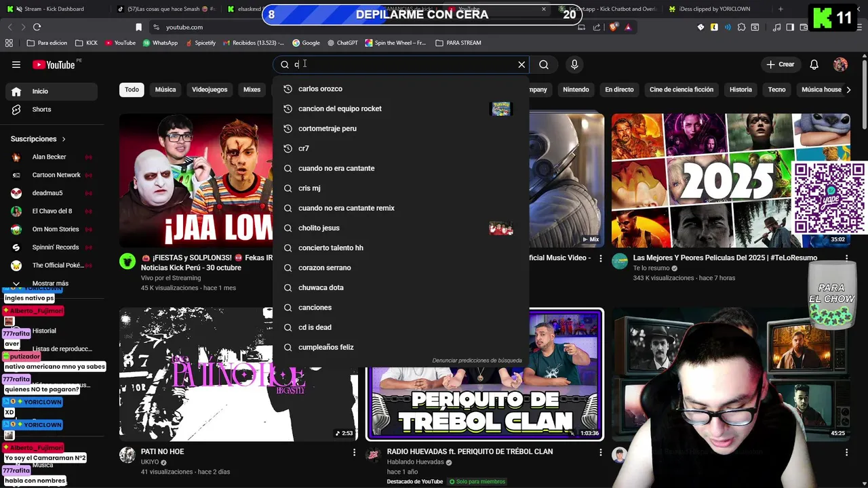Choose suggestion cumpleaños feliz
The width and height of the screenshot is (868, 488).
point(400,347)
